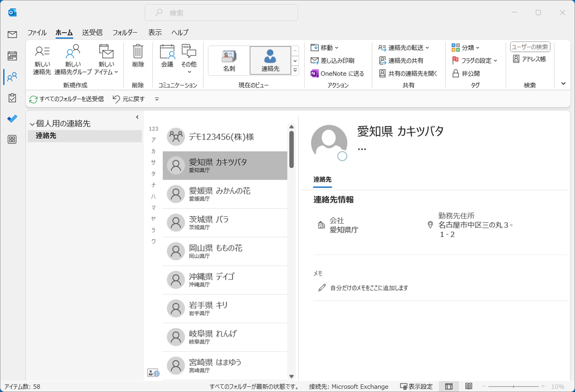The height and width of the screenshot is (392, 575).
Task: Click すべてのフォルダーを送受信 button
Action: click(x=66, y=99)
